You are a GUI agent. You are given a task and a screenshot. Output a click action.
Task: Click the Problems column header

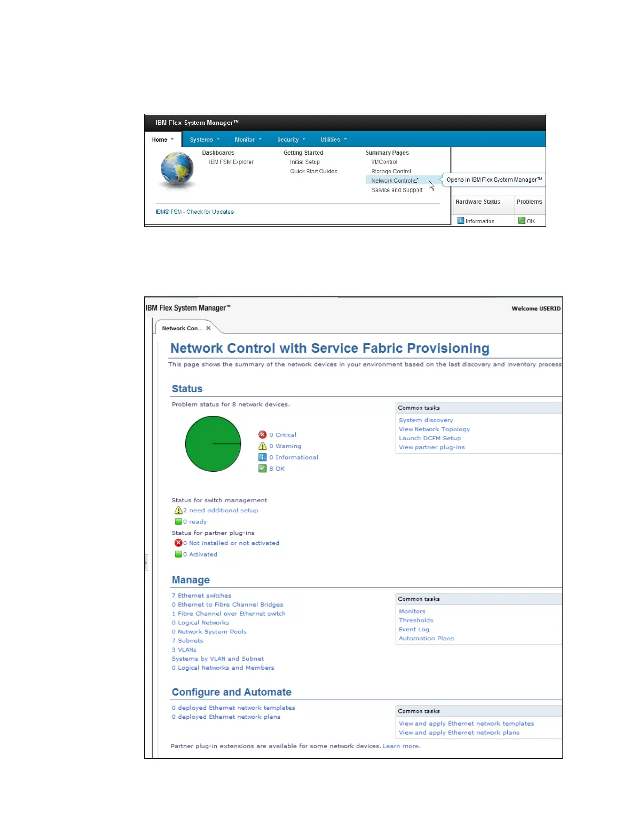tap(529, 202)
